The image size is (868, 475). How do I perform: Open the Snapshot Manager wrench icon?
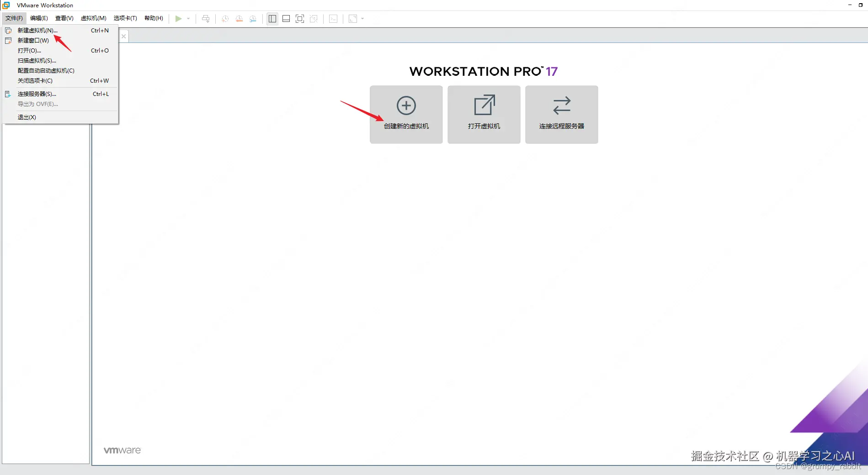253,19
